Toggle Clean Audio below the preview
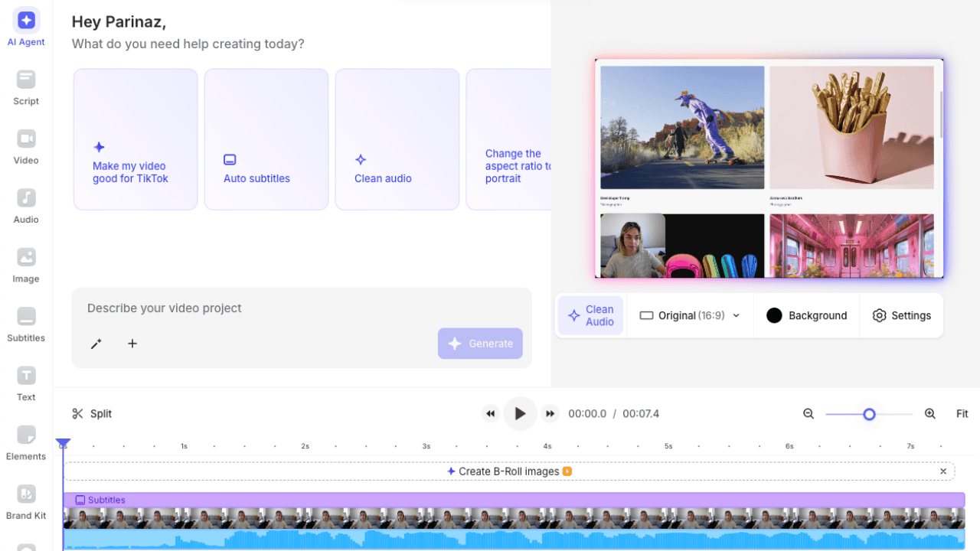Viewport: 980px width, 551px height. coord(590,315)
